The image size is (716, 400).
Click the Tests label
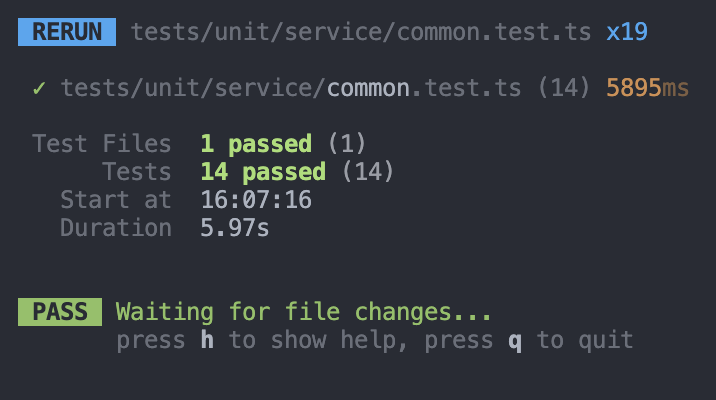(137, 172)
